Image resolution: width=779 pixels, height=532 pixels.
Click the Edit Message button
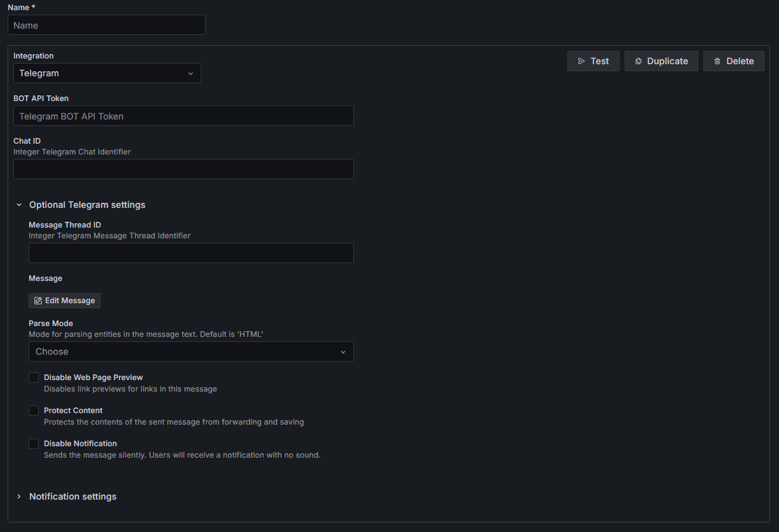click(x=64, y=301)
